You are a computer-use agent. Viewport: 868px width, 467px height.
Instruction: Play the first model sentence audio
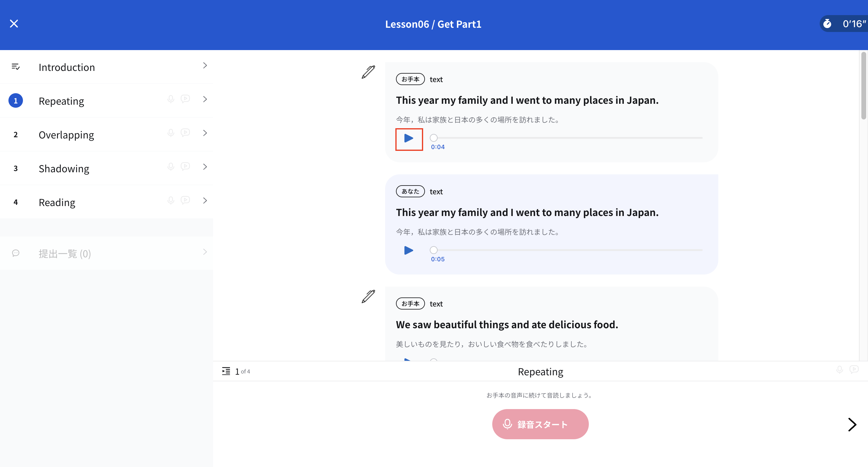pyautogui.click(x=409, y=138)
